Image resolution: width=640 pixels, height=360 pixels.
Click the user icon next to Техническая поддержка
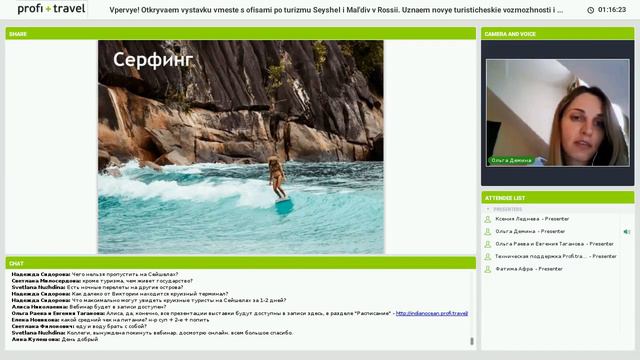(487, 257)
